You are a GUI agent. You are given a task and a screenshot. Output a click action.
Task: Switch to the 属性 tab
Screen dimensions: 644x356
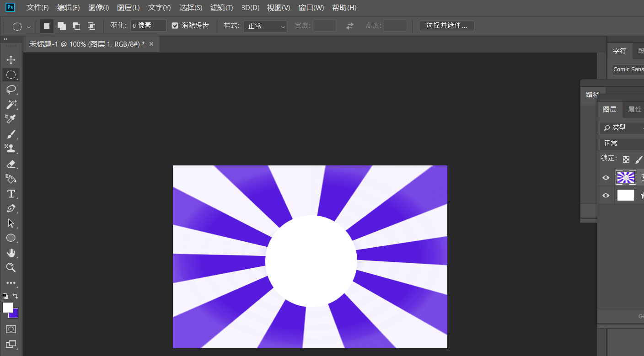[634, 109]
